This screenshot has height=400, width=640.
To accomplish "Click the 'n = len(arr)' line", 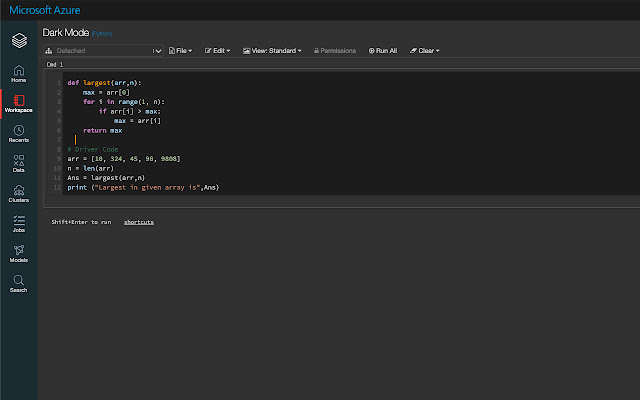I will [x=91, y=168].
